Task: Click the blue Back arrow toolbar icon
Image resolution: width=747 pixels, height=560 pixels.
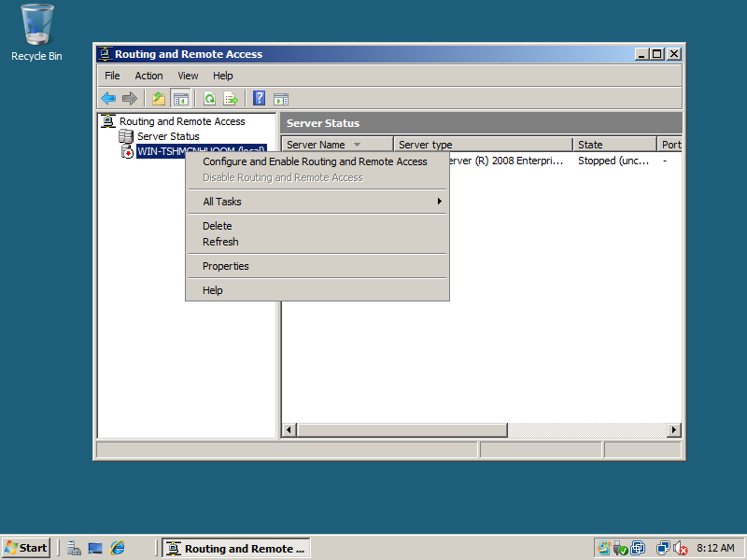Action: (108, 99)
